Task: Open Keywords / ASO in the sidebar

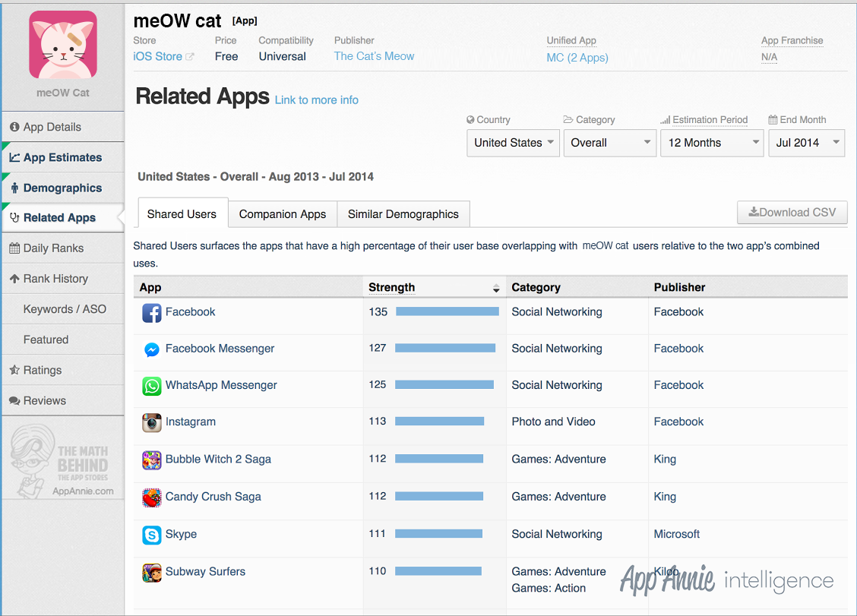Action: click(x=63, y=309)
